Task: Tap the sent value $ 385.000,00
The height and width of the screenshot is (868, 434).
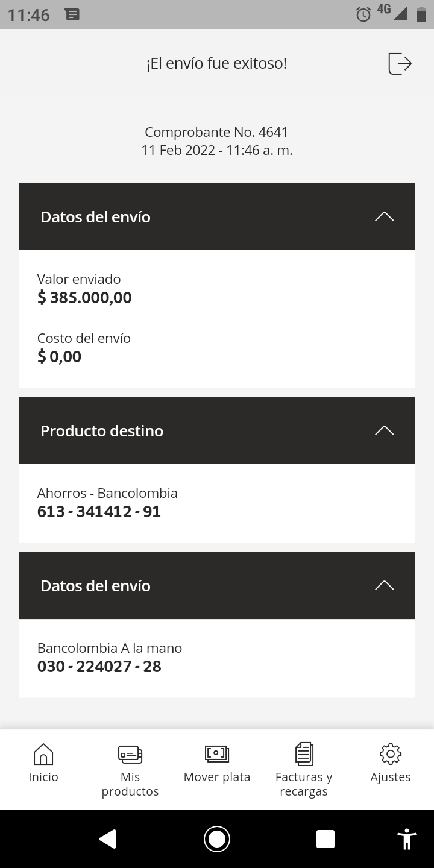Action: [x=84, y=297]
